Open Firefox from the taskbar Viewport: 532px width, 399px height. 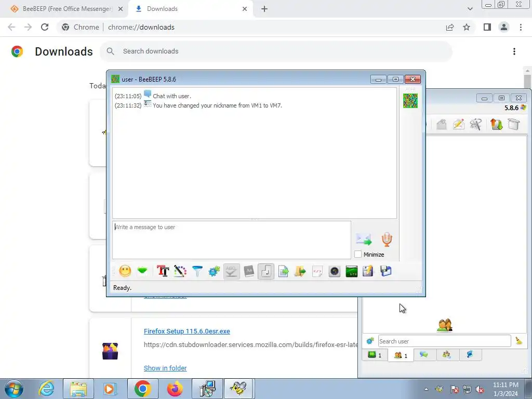tap(175, 389)
